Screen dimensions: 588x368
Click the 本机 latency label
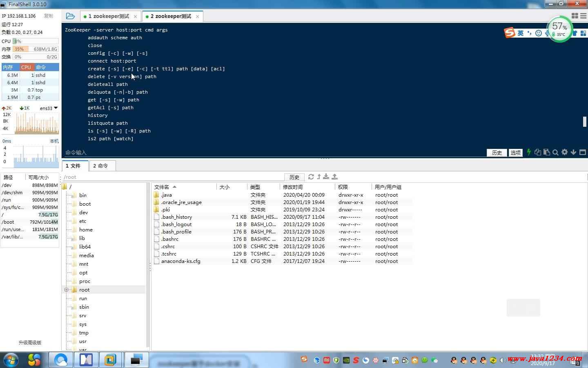point(54,141)
